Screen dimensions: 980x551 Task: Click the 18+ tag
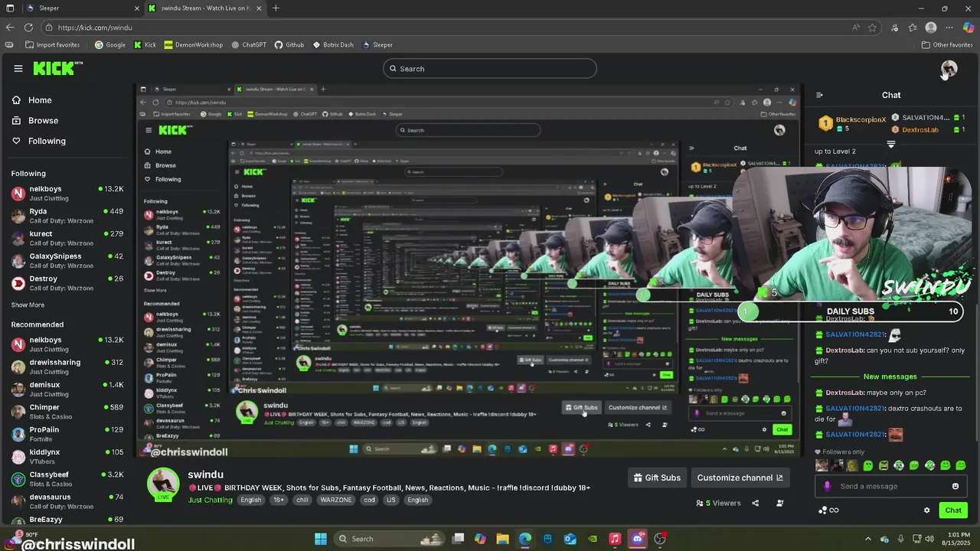click(x=279, y=500)
